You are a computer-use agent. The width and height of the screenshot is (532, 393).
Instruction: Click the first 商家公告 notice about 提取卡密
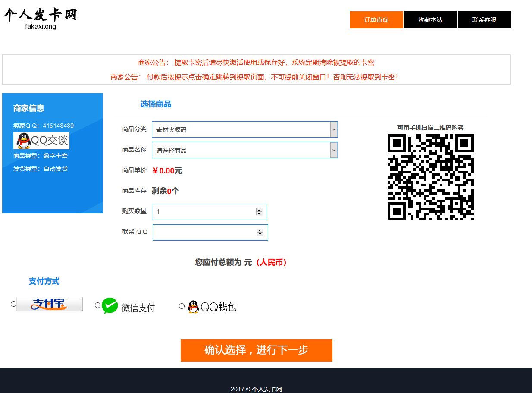point(256,63)
